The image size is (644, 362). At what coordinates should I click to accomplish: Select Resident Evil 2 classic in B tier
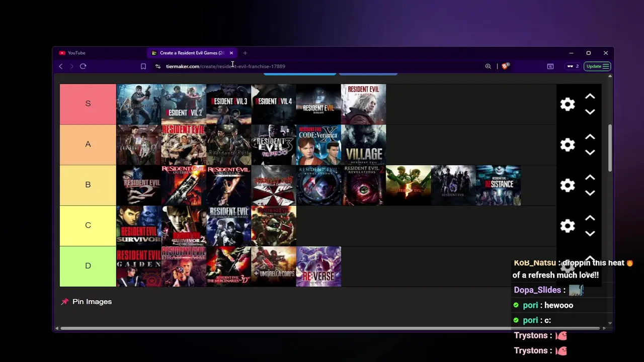(139, 186)
